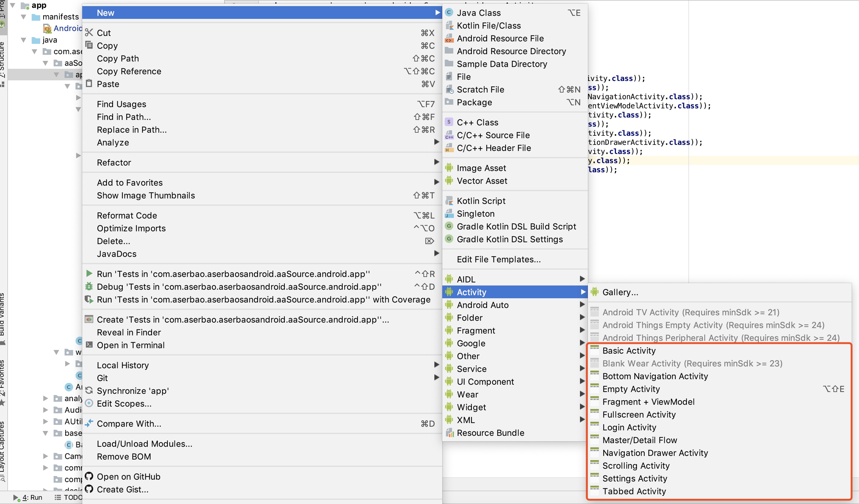
Task: Expand the Refactor submenu arrow
Action: click(437, 162)
